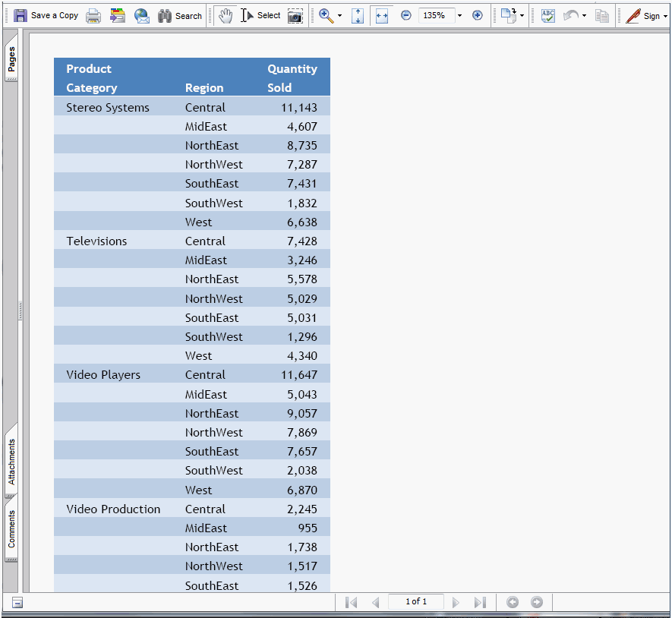Open the Sign dropdown arrow
The height and width of the screenshot is (618, 672).
pos(666,16)
